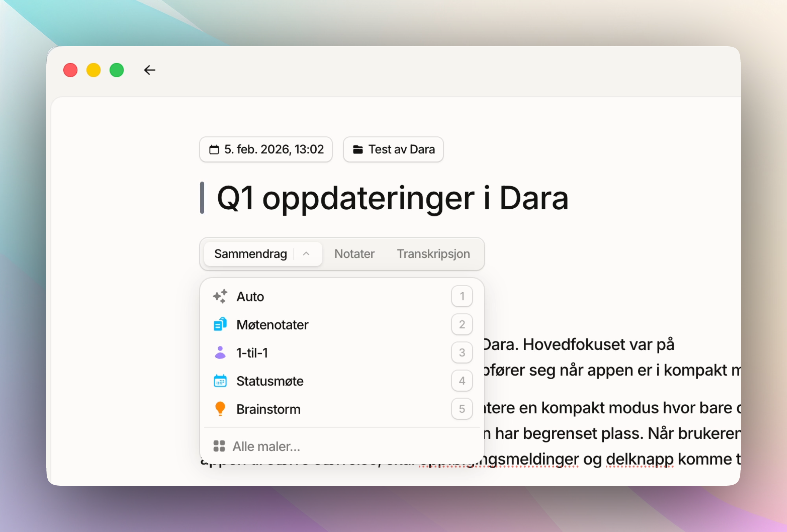Viewport: 787px width, 532px height.
Task: Switch to the Notater tab
Action: [354, 253]
